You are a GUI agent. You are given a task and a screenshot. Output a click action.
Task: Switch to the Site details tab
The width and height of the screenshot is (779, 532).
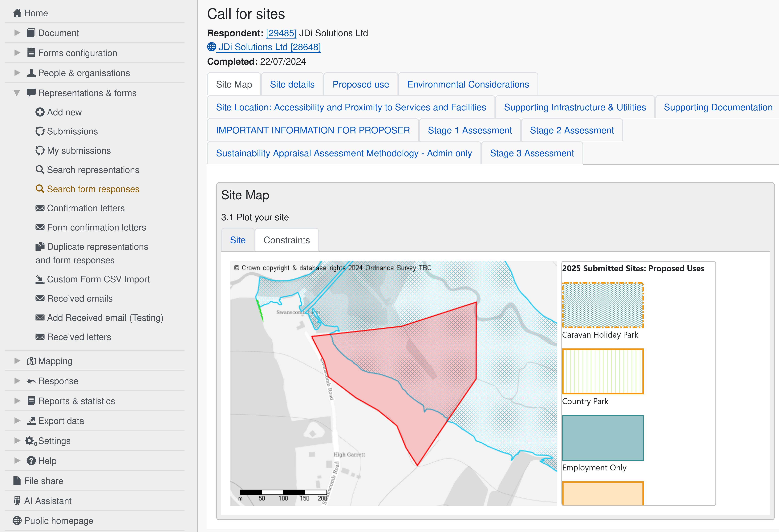[292, 84]
